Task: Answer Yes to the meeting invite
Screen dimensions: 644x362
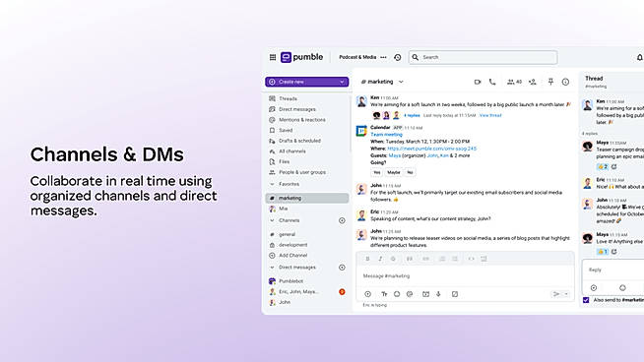Action: tap(376, 172)
